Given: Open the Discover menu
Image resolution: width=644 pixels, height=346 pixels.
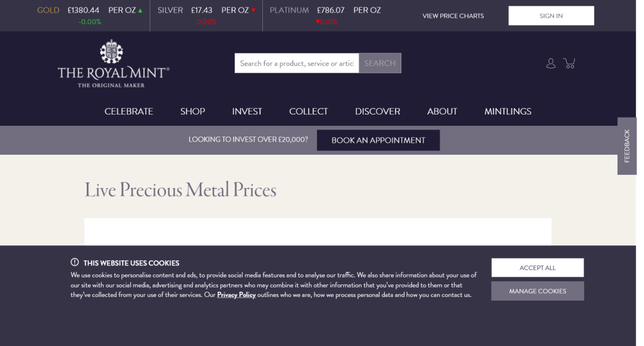Looking at the screenshot, I should 377,111.
